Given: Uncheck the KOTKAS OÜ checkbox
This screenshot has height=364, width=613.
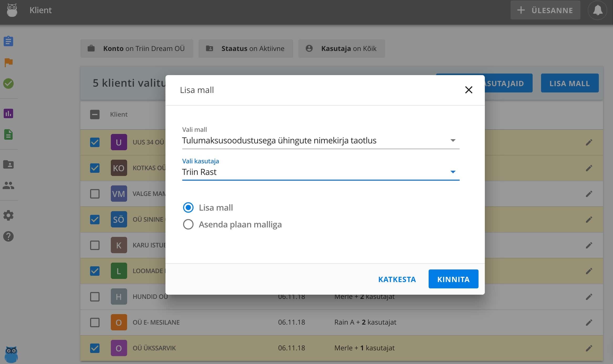Looking at the screenshot, I should 95,168.
